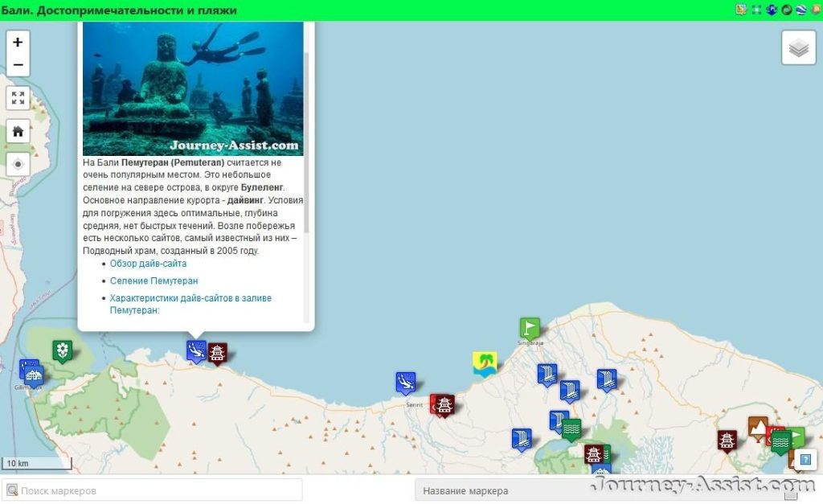Click the 10 km scale bar

pyautogui.click(x=37, y=463)
